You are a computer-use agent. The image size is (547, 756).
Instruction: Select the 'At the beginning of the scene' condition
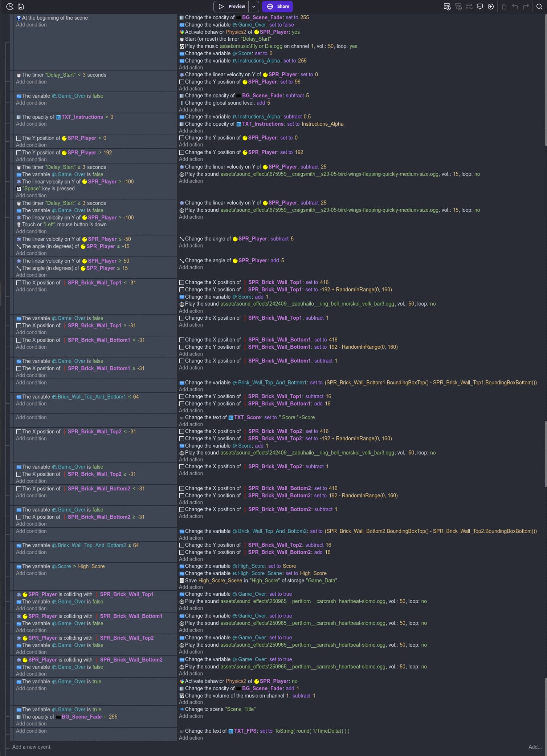52,18
